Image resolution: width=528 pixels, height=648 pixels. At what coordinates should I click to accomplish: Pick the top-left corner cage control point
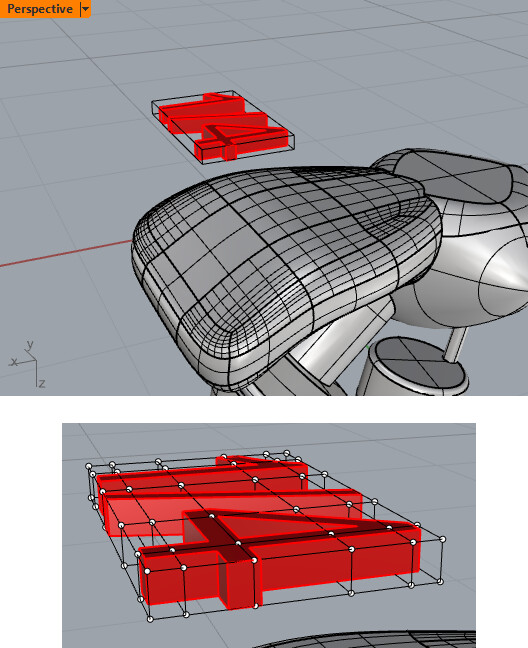(88, 466)
